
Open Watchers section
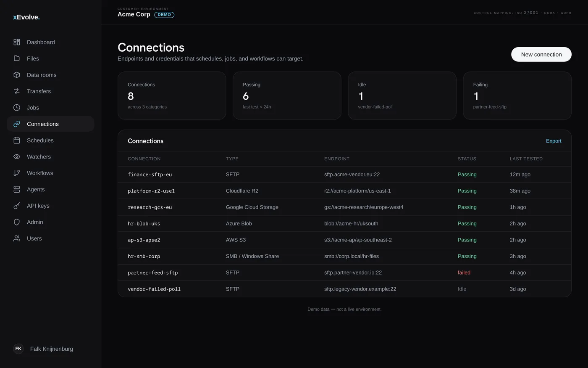pyautogui.click(x=50, y=157)
